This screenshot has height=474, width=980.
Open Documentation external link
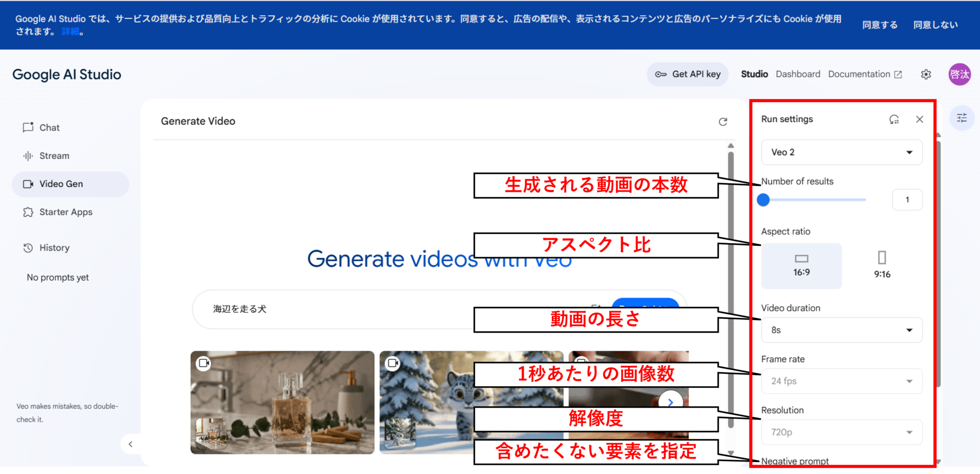[865, 74]
